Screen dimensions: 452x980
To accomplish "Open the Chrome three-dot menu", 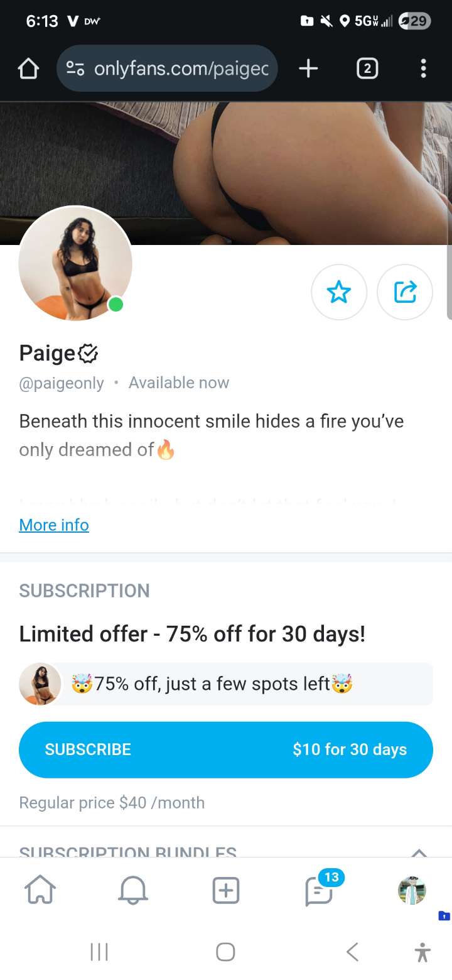I will [424, 69].
